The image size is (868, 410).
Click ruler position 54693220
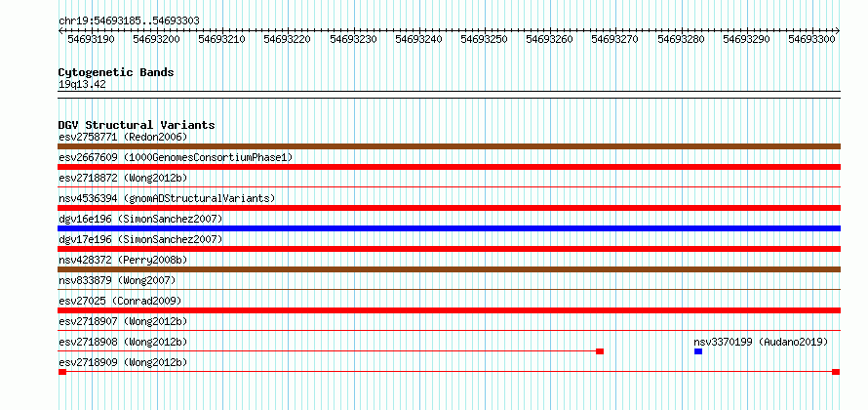(288, 39)
